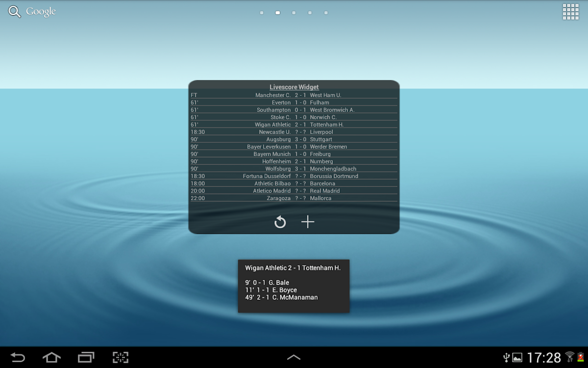Image resolution: width=588 pixels, height=368 pixels.
Task: Go to fifth home screen page dot
Action: (x=326, y=13)
